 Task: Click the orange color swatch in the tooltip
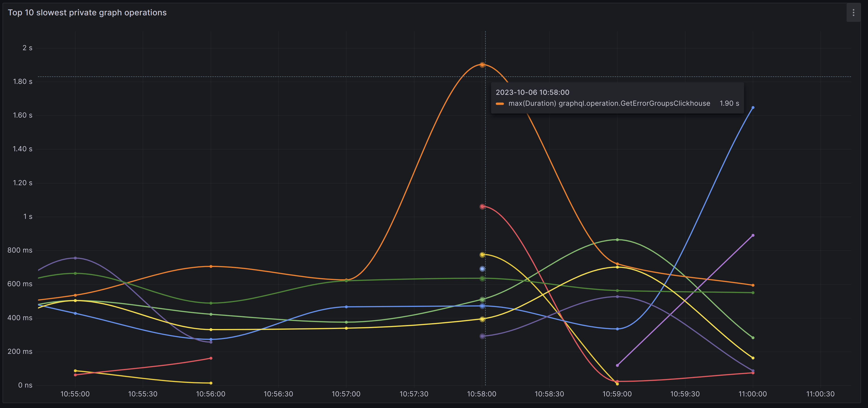coord(500,104)
